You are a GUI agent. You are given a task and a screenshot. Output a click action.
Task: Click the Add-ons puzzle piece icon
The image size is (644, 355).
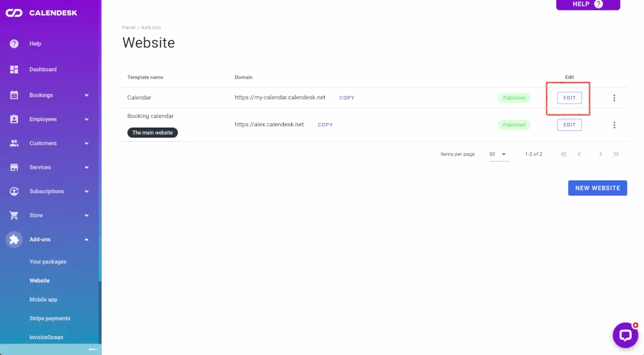click(x=14, y=239)
